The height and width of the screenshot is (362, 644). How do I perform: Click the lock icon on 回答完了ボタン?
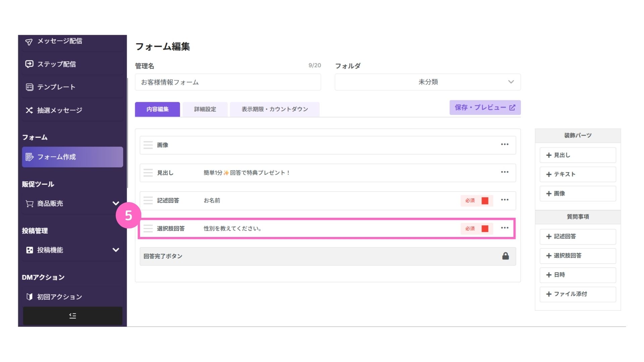tap(505, 256)
